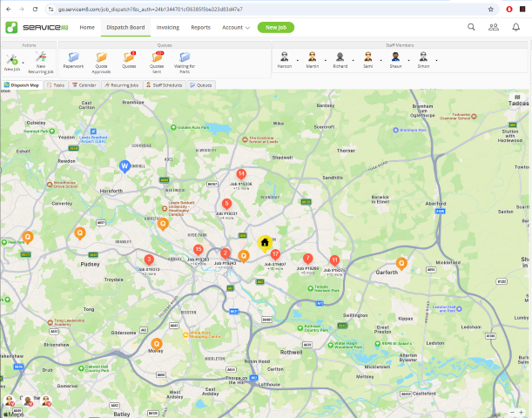Open the Invoicing menu
The height and width of the screenshot is (418, 532).
tap(167, 28)
